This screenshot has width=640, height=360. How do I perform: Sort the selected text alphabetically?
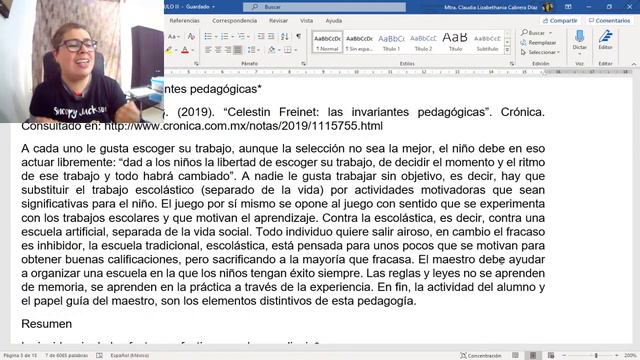tap(284, 37)
